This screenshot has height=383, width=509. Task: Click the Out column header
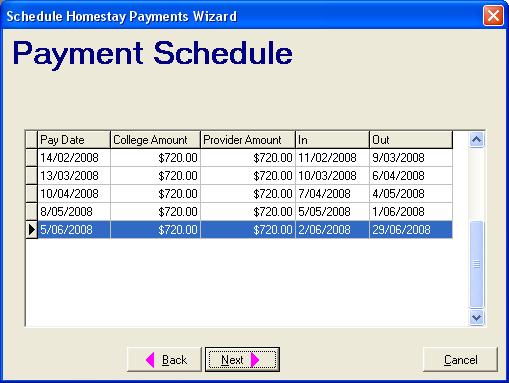point(411,140)
